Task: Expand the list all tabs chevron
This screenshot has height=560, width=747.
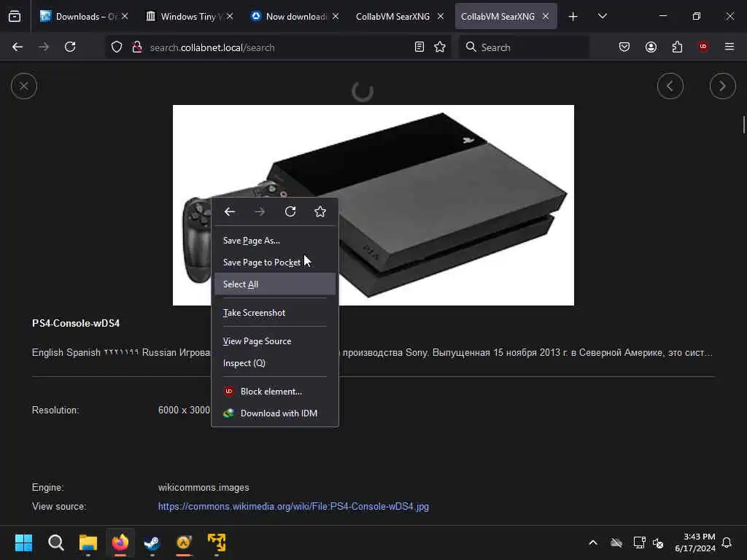Action: tap(602, 17)
